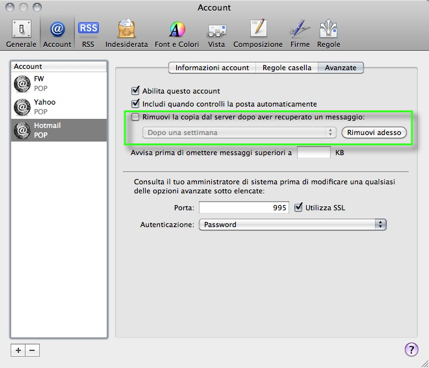The height and width of the screenshot is (368, 429).
Task: Open the Dopo una settimana dropdown
Action: pyautogui.click(x=239, y=132)
